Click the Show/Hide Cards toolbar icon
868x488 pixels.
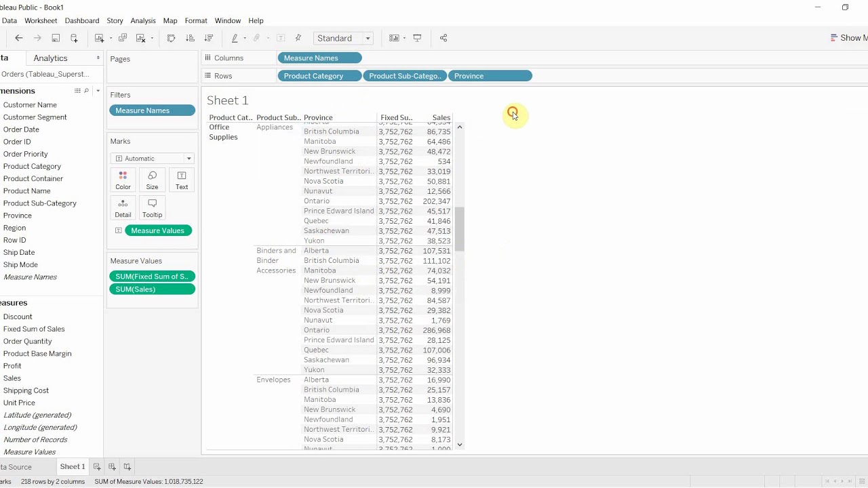[x=394, y=38]
